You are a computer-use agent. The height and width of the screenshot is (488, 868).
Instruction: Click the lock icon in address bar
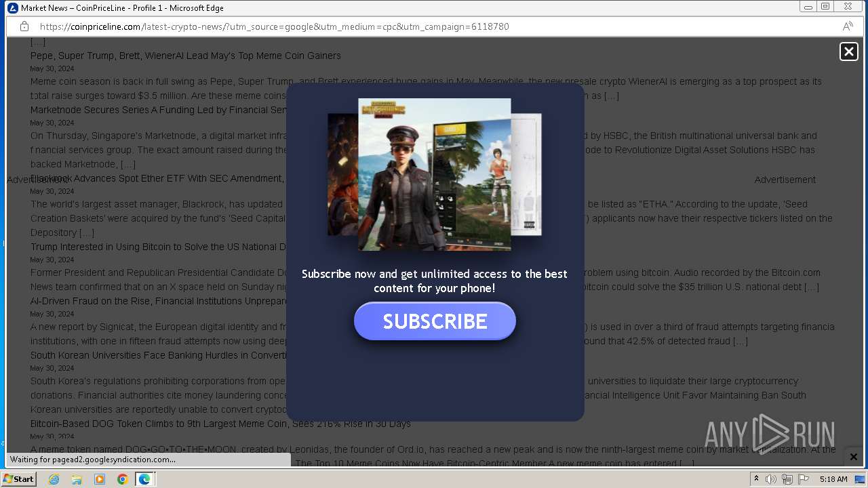tap(24, 26)
